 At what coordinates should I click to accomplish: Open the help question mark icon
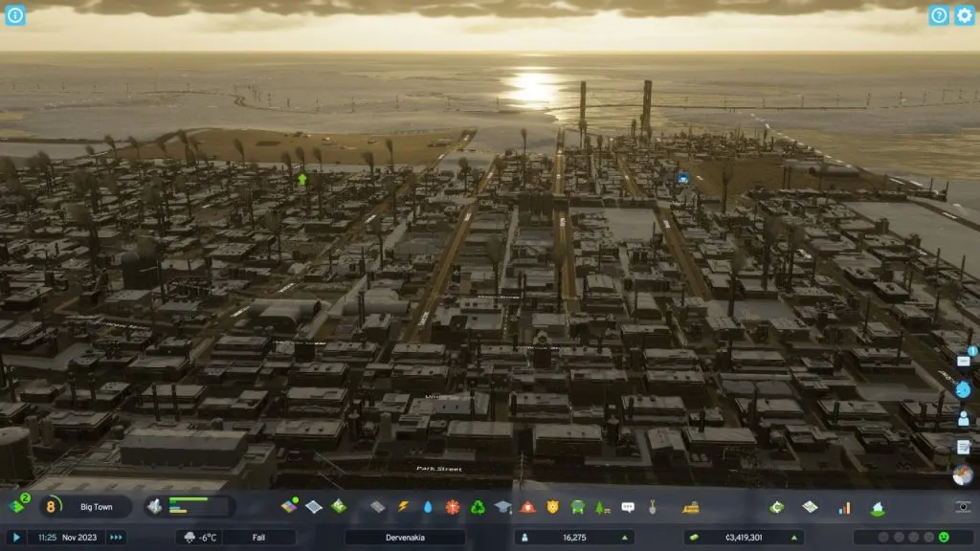coord(938,15)
